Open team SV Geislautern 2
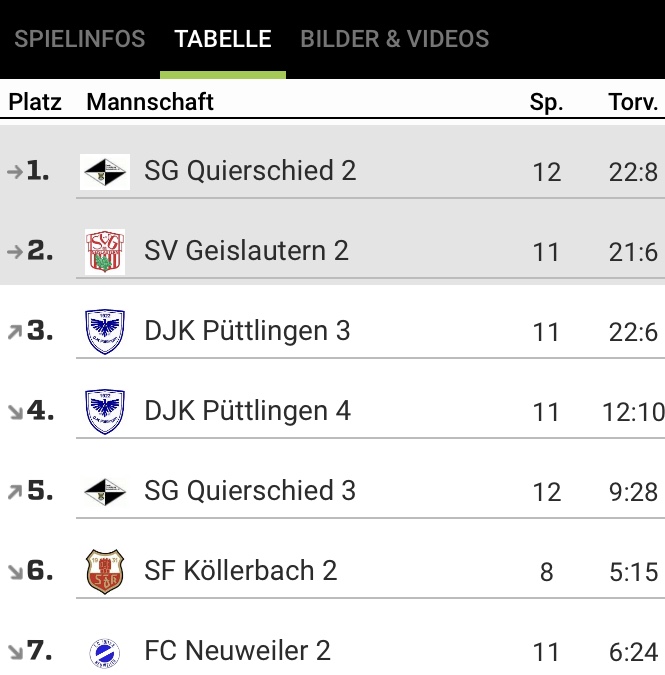The width and height of the screenshot is (665, 675). (246, 251)
